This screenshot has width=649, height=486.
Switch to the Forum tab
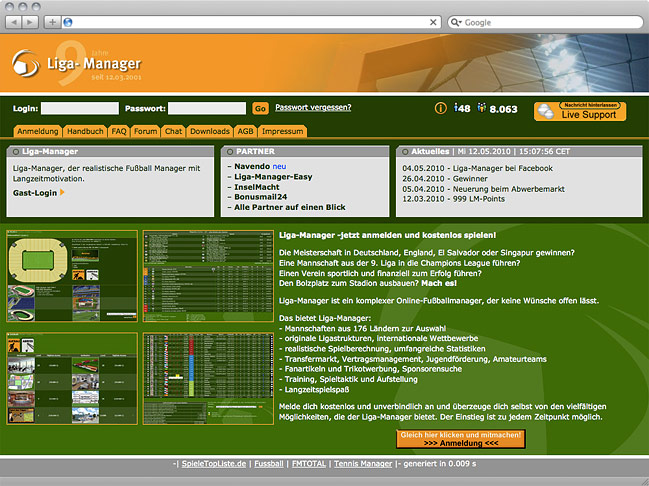[145, 131]
